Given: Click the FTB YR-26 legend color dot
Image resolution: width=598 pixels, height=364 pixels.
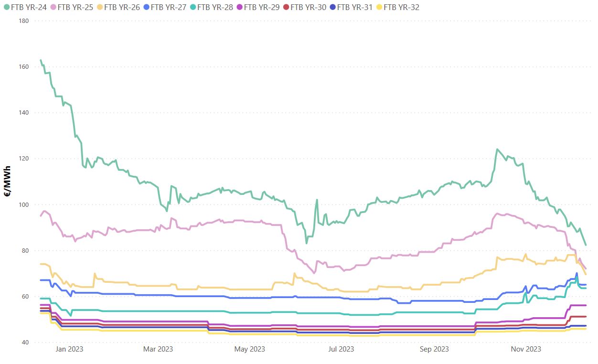Looking at the screenshot, I should pos(100,7).
